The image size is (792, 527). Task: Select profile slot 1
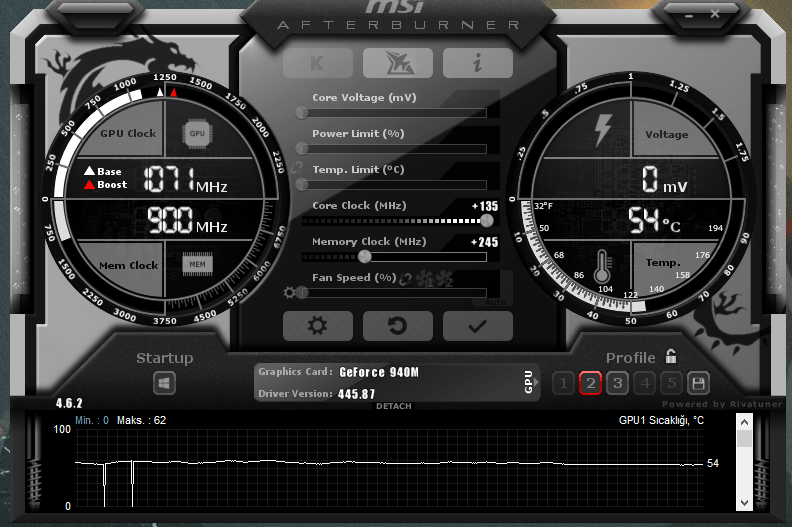point(564,384)
